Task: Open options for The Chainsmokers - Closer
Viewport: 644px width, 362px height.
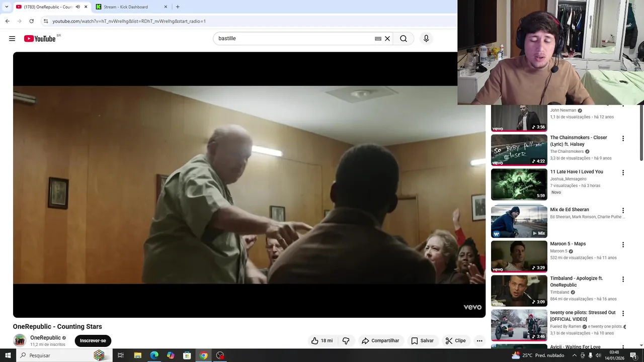Action: (x=623, y=139)
